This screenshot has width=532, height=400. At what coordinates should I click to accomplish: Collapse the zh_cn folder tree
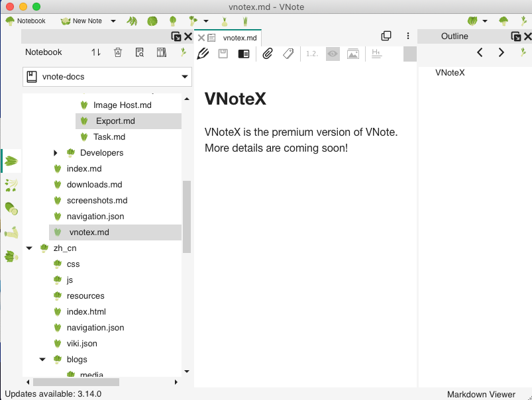(28, 248)
